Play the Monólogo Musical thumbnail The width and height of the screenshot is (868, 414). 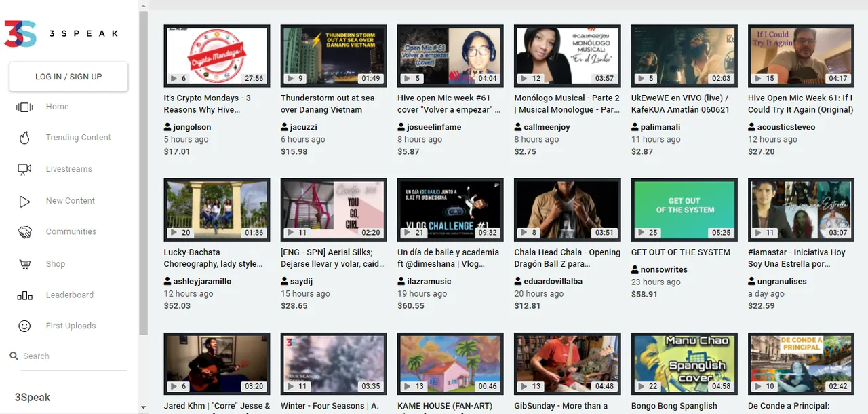click(x=568, y=56)
